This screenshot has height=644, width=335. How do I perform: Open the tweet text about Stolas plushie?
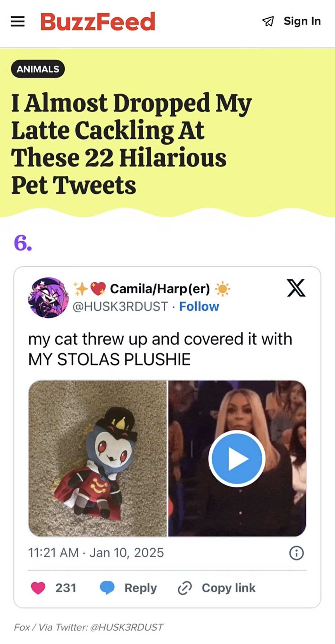160,349
